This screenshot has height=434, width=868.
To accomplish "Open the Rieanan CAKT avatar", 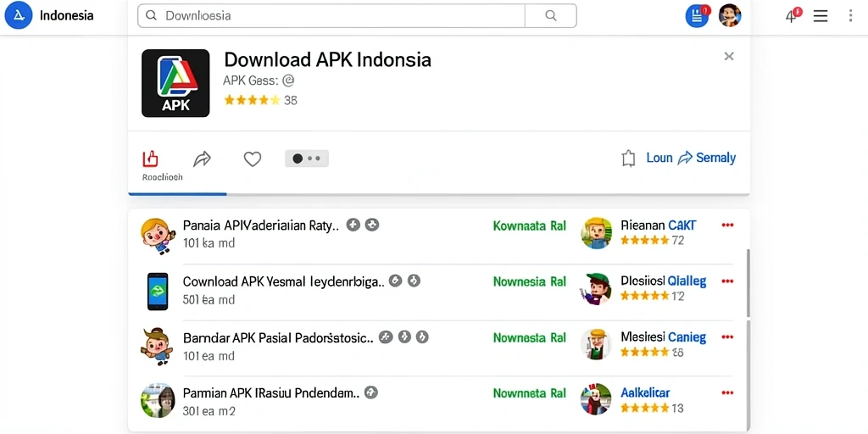I will tap(596, 232).
